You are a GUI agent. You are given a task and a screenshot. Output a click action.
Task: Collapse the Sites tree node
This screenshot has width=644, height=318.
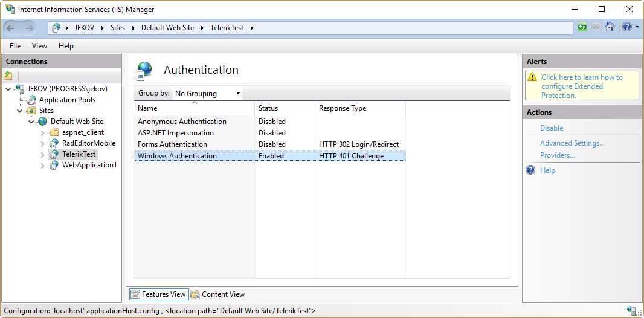click(x=20, y=111)
